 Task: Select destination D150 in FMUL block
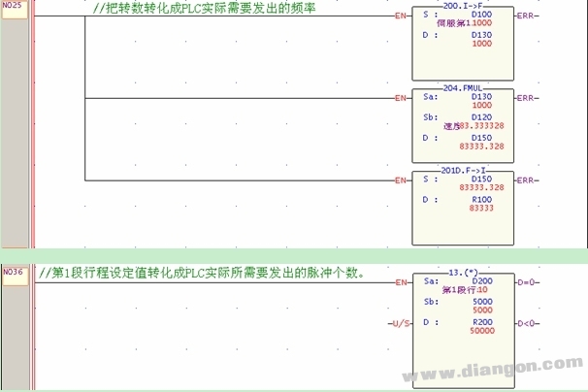coord(481,136)
